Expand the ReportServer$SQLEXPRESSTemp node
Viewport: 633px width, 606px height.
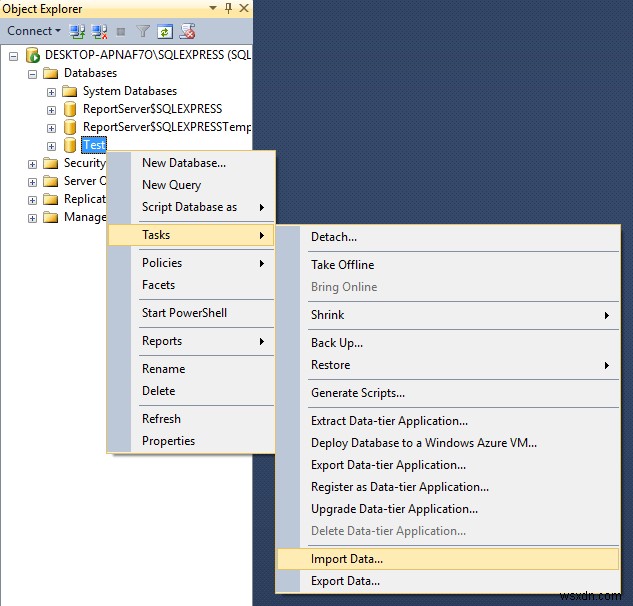51,128
